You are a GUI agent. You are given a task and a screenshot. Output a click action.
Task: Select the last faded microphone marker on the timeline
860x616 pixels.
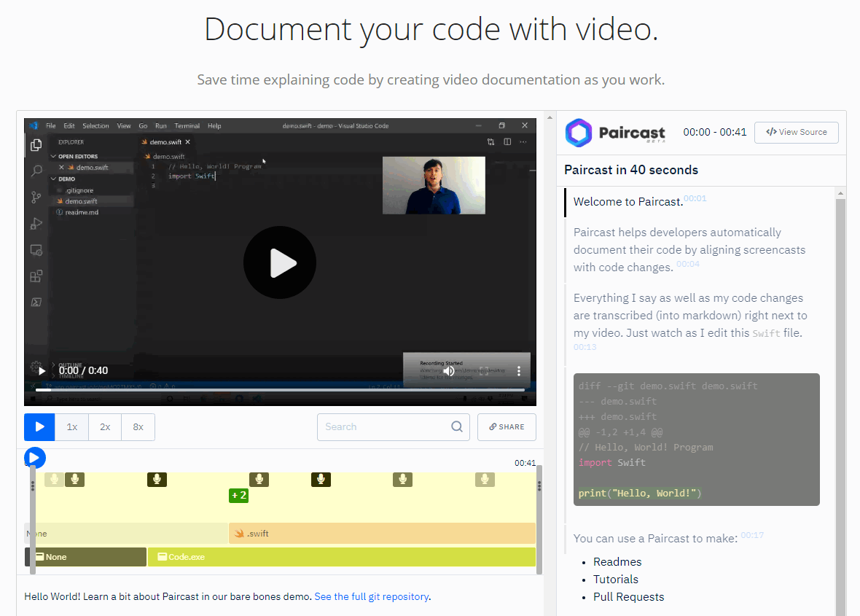point(485,480)
